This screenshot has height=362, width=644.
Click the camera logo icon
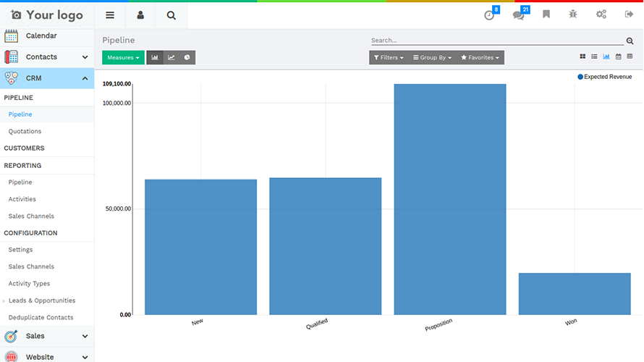pyautogui.click(x=16, y=15)
